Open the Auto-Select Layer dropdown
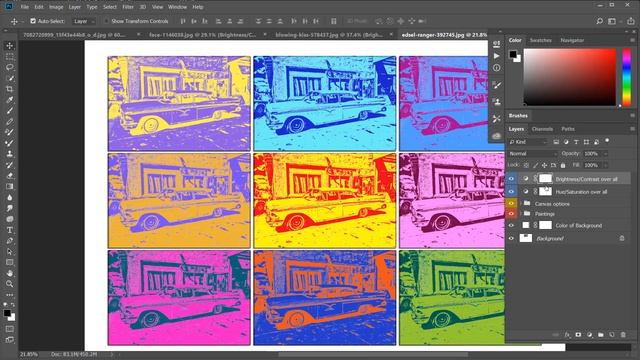Screen dimensions: 640x360 (x=84, y=21)
